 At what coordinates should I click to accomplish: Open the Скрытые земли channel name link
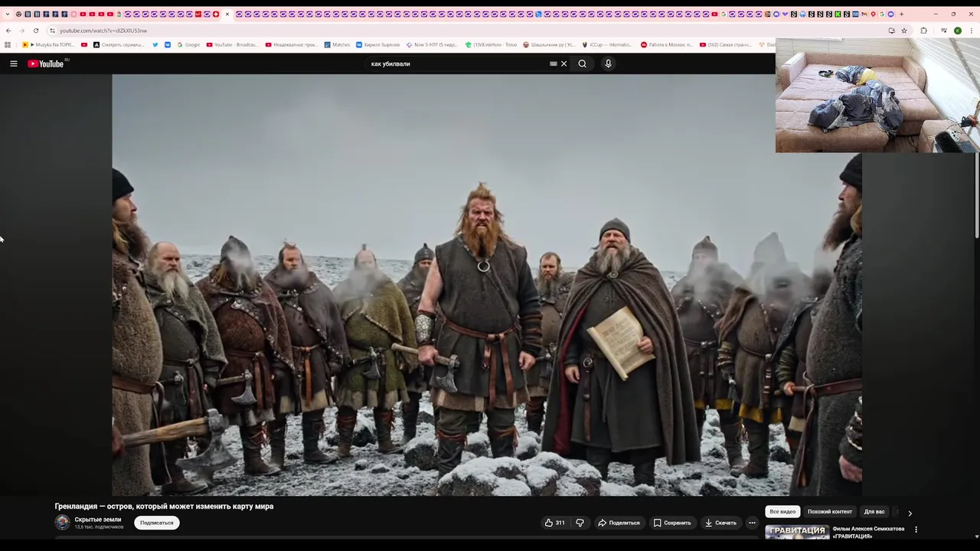pos(98,520)
